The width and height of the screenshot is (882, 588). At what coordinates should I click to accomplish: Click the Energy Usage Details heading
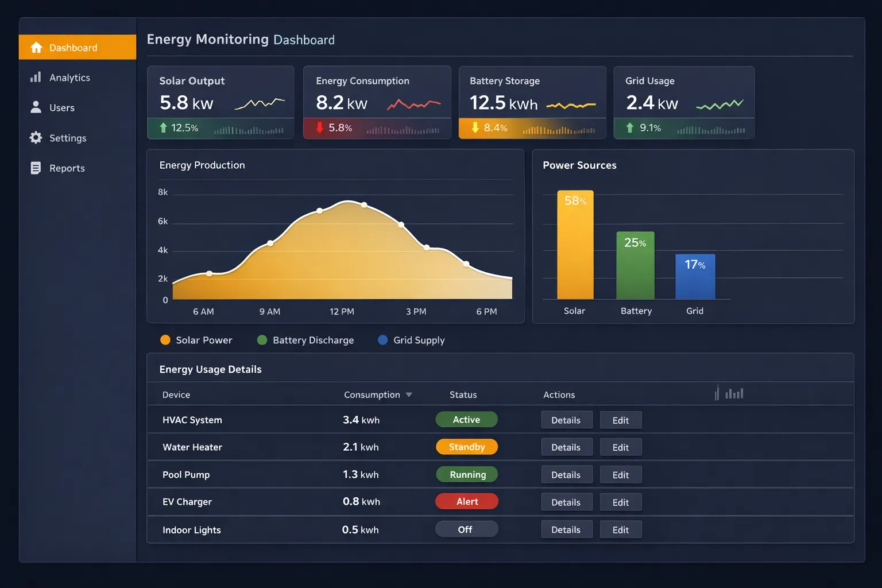(210, 369)
